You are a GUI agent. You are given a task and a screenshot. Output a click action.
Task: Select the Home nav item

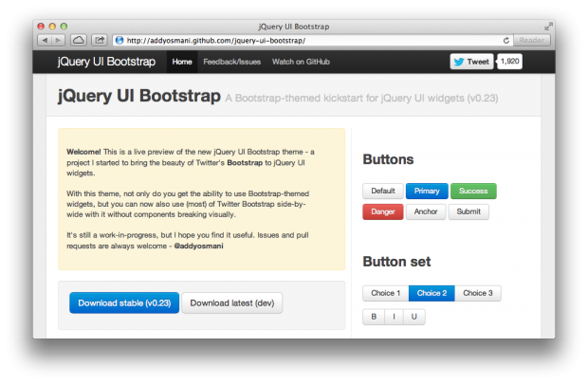pos(182,62)
